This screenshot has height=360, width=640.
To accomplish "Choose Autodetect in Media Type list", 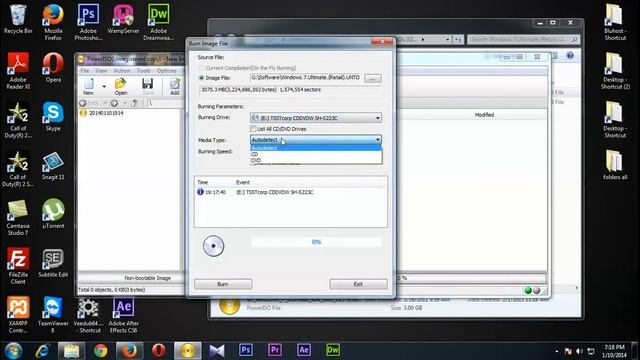I will (316, 148).
